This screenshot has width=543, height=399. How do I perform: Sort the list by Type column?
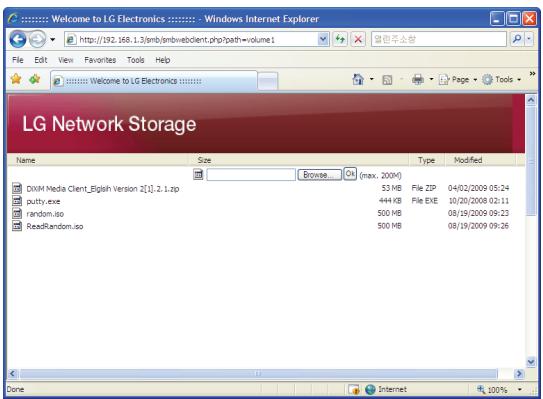(x=426, y=160)
